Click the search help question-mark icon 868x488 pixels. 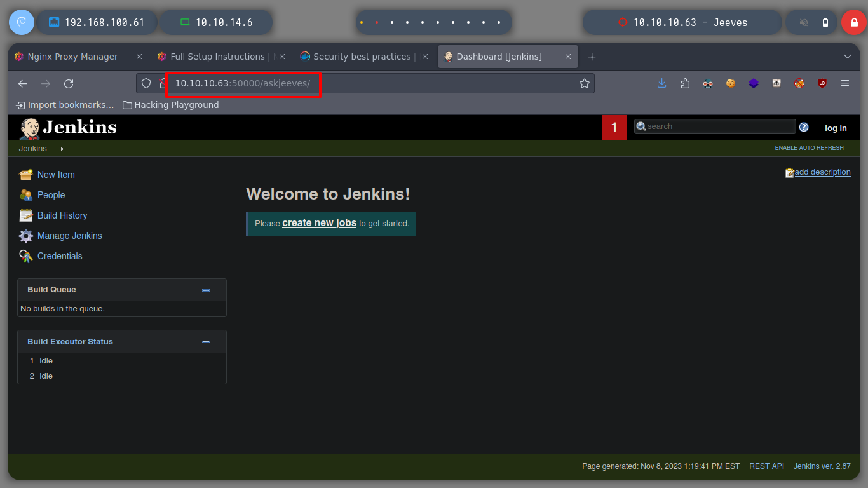click(804, 127)
